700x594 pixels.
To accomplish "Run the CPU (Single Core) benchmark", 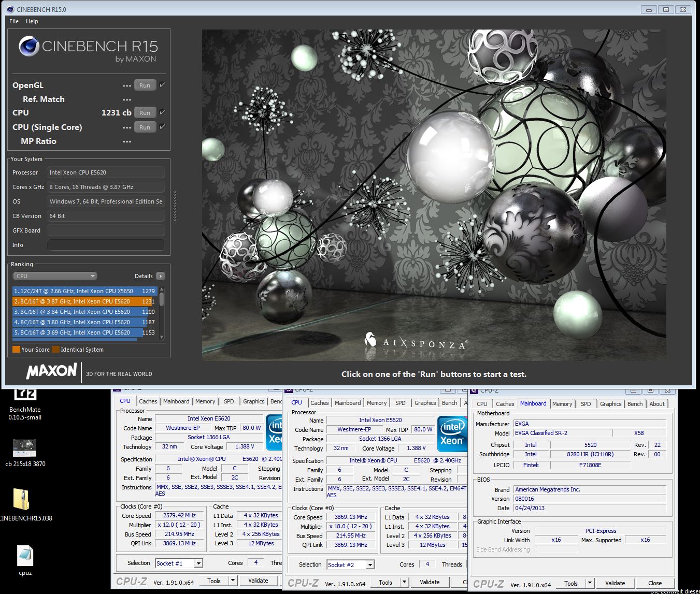I will [145, 127].
